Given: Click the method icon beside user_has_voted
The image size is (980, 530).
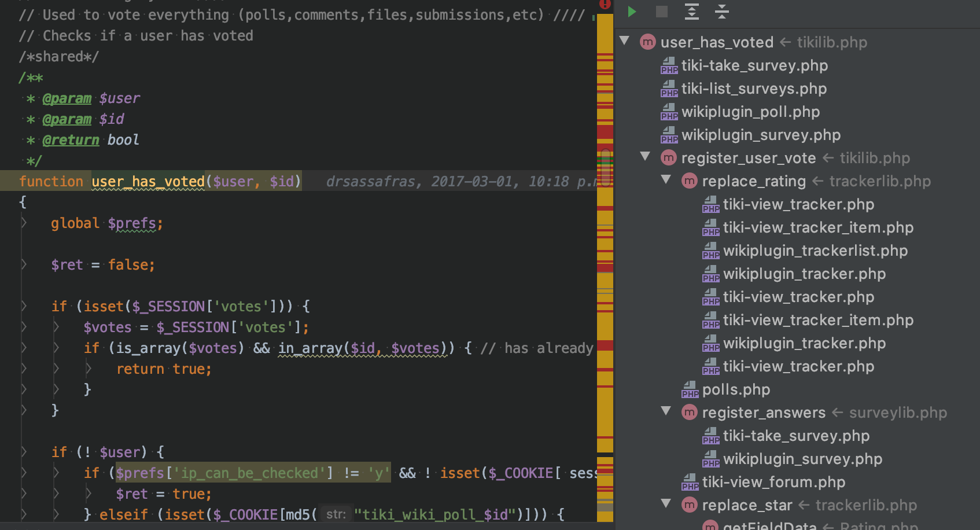Looking at the screenshot, I should tap(648, 42).
